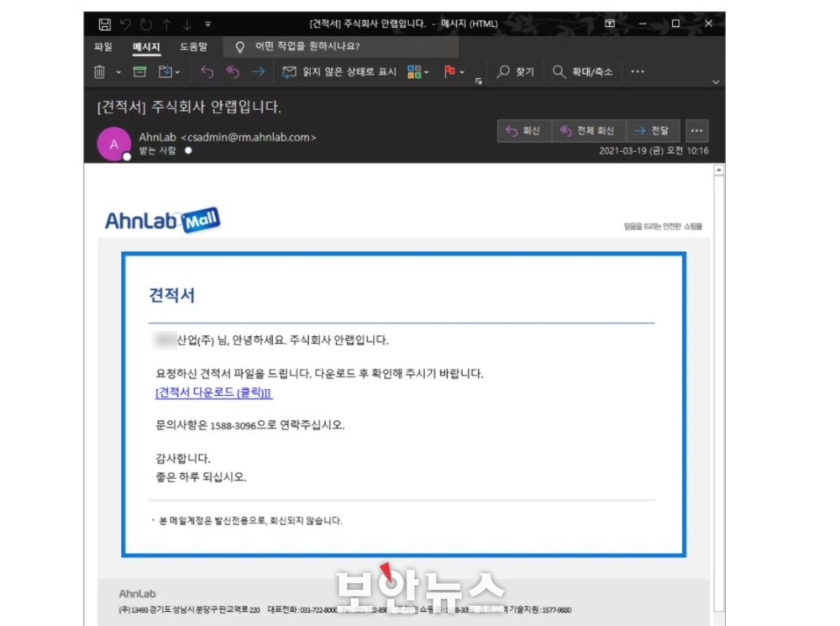Open ribbon more commands ellipsis
The width and height of the screenshot is (840, 626).
coord(637,71)
